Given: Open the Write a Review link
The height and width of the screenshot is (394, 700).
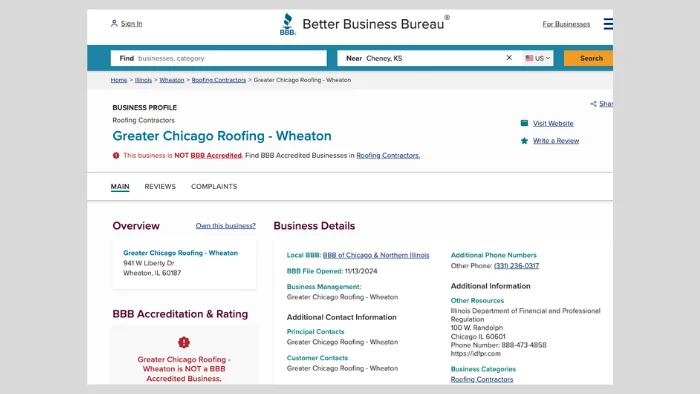Looking at the screenshot, I should [556, 141].
